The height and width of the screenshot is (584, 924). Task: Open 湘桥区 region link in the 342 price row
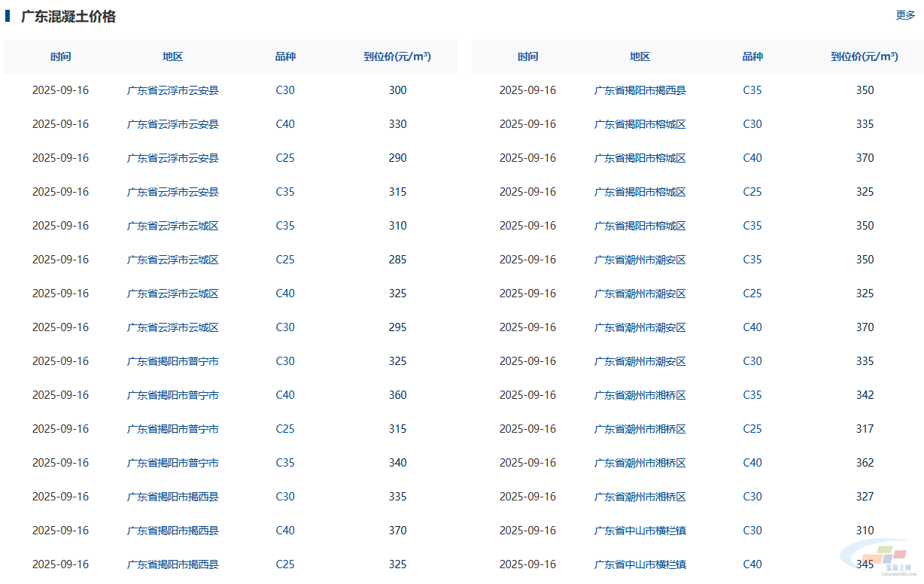pos(640,395)
